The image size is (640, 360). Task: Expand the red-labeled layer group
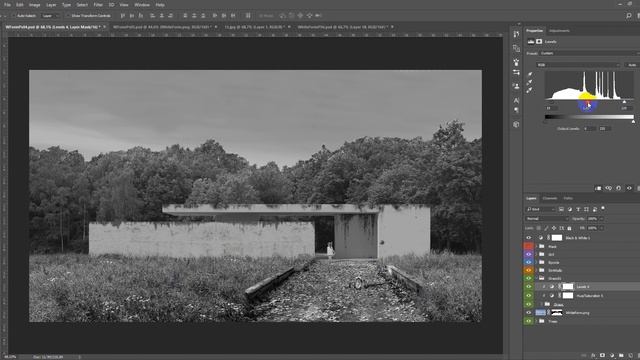536,246
